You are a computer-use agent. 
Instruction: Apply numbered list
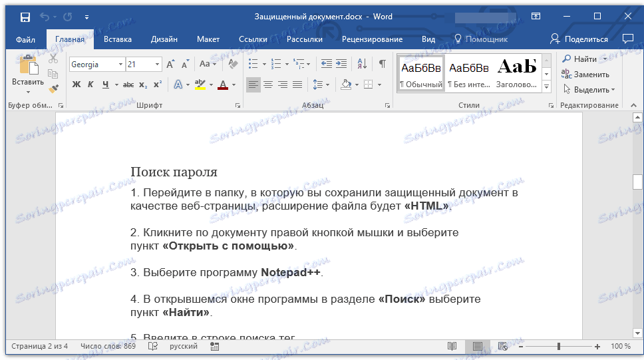click(x=276, y=64)
